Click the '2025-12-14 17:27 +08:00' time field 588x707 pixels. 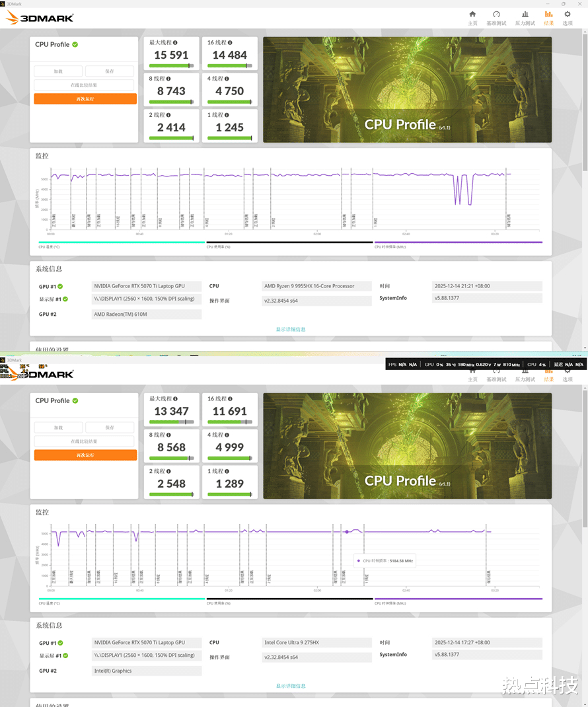click(x=487, y=642)
